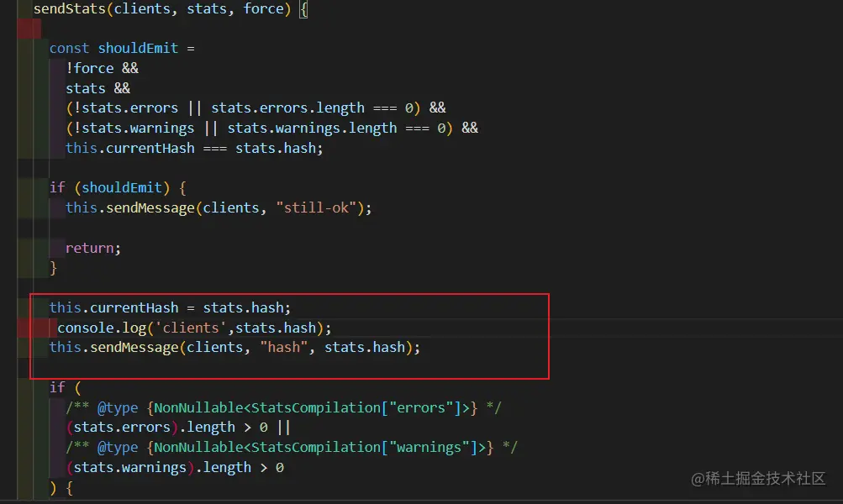Click the StatsCompilation["errors"] type comment

[x=283, y=408]
